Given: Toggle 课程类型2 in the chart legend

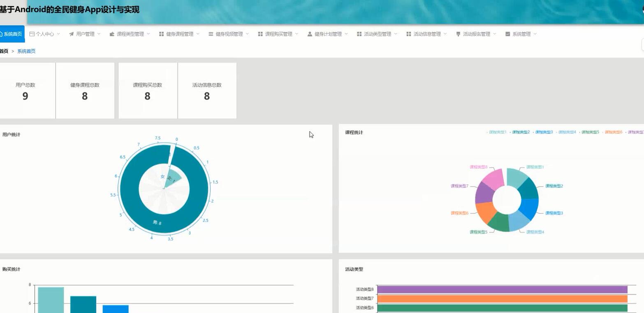Looking at the screenshot, I should pyautogui.click(x=520, y=132).
